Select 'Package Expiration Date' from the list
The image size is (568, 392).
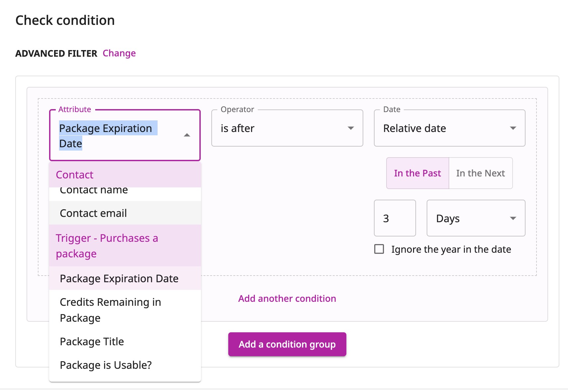(119, 279)
